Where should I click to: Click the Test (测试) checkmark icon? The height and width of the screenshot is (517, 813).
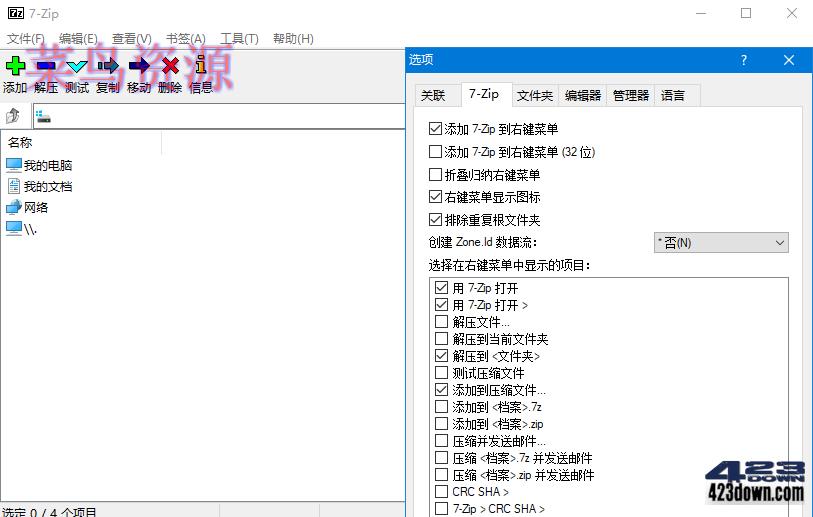pyautogui.click(x=77, y=66)
